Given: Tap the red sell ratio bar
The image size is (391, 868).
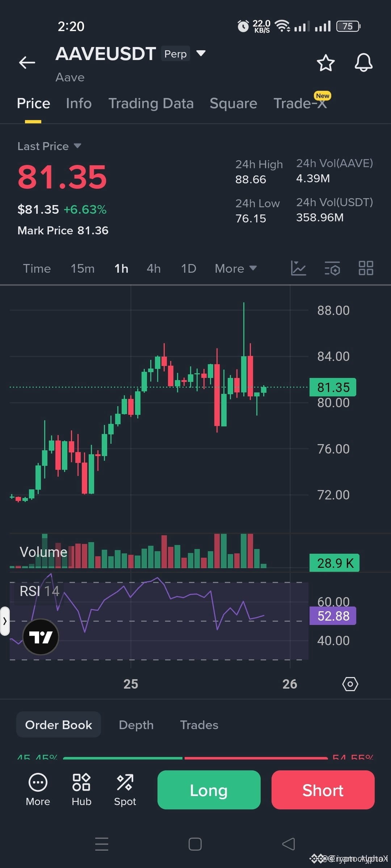Looking at the screenshot, I should pos(256,758).
